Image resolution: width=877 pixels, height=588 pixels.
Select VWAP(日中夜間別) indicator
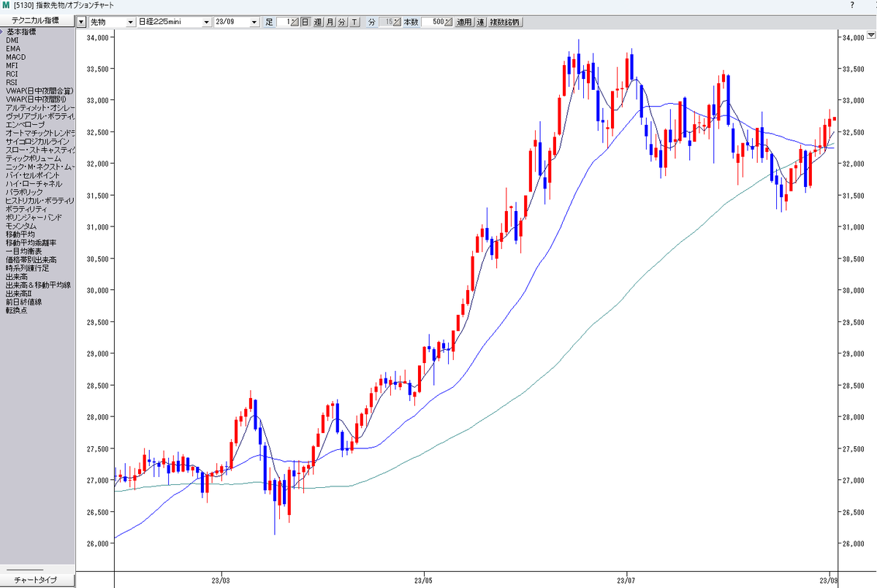tap(34, 99)
